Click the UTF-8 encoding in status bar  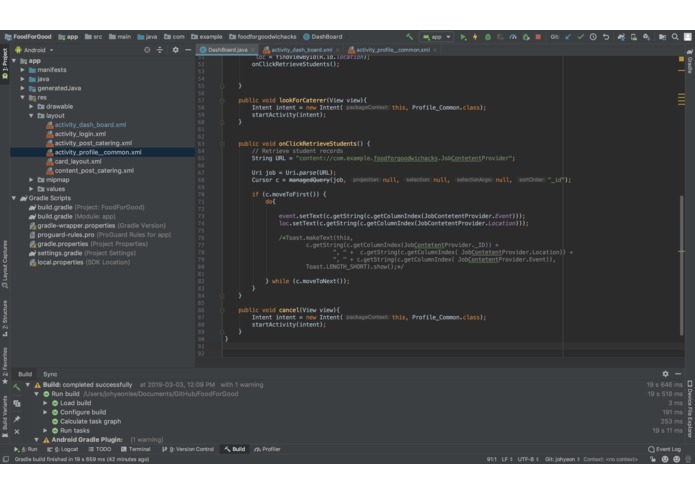pos(527,459)
